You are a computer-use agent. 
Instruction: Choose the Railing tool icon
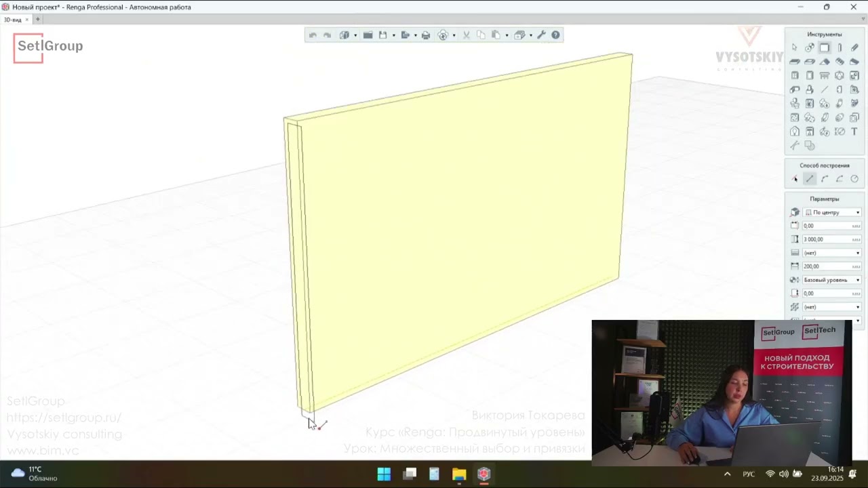(x=825, y=75)
